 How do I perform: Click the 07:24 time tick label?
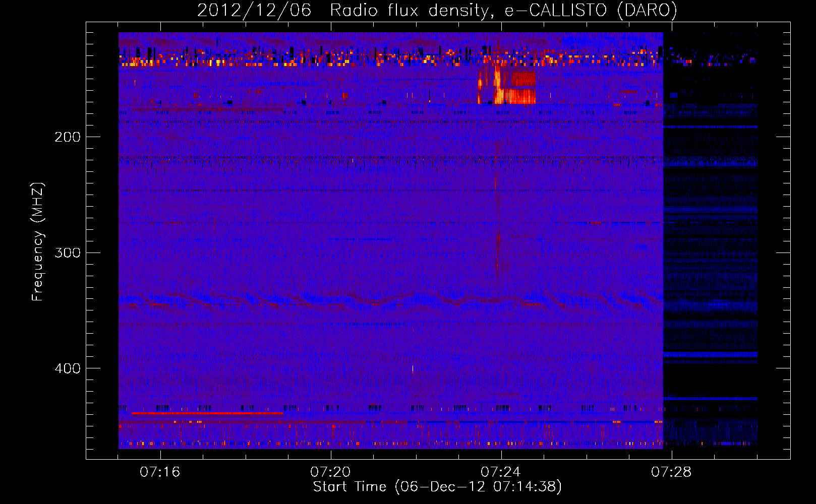(x=501, y=472)
